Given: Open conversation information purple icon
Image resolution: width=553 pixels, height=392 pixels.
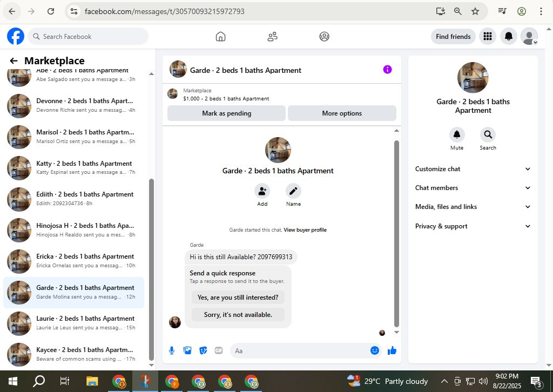Looking at the screenshot, I should [387, 70].
